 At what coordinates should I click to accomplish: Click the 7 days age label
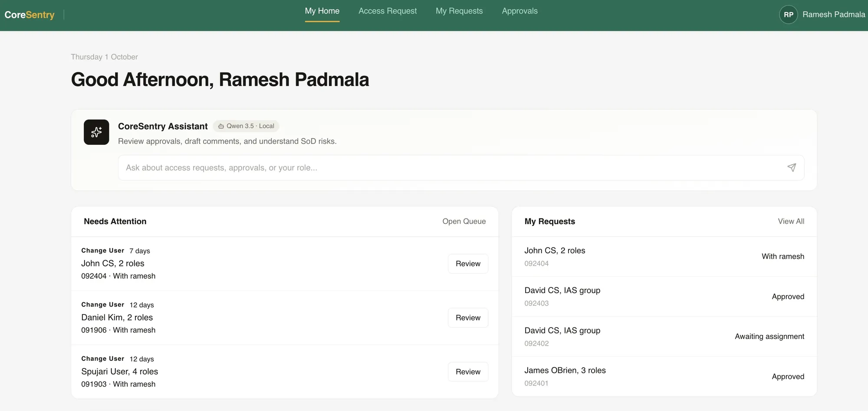pyautogui.click(x=140, y=251)
